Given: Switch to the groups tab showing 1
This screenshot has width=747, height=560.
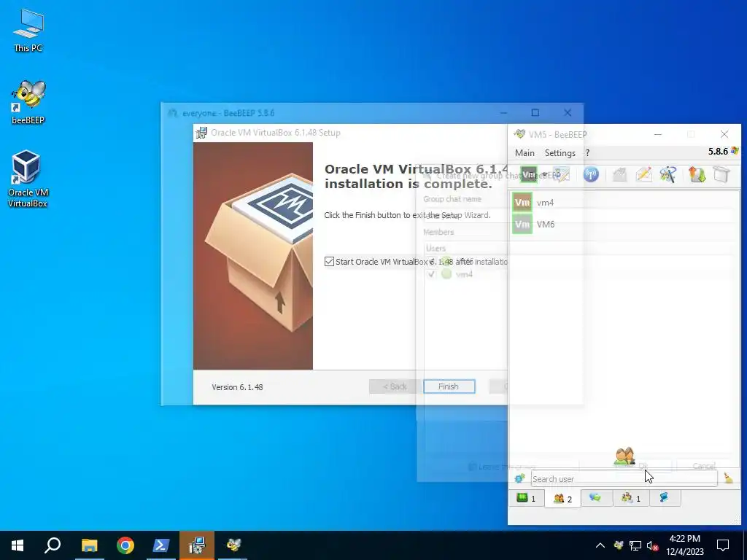Looking at the screenshot, I should [631, 498].
